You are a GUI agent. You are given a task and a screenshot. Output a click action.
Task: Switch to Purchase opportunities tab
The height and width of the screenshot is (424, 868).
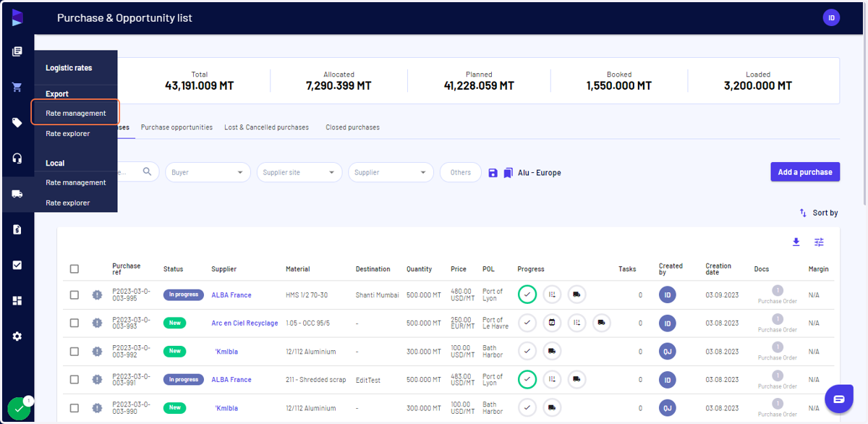coord(176,127)
